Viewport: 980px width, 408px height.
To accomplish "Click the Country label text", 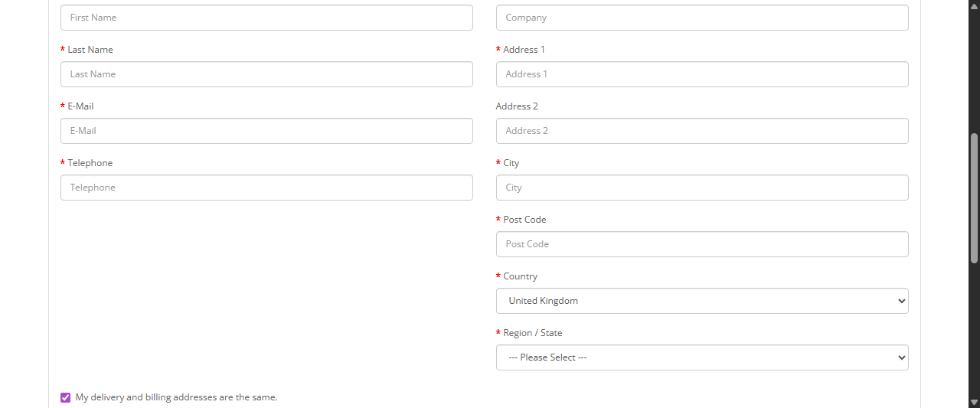I will point(520,276).
